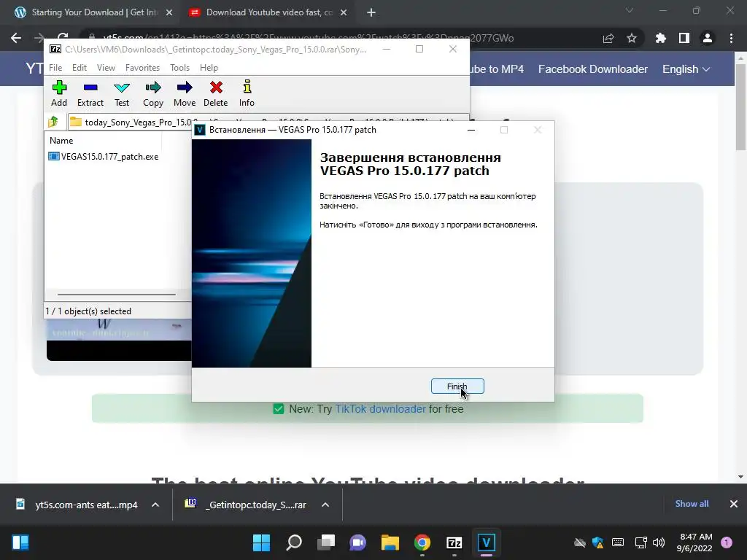Open the clock showing 8:47 AM

point(694,542)
